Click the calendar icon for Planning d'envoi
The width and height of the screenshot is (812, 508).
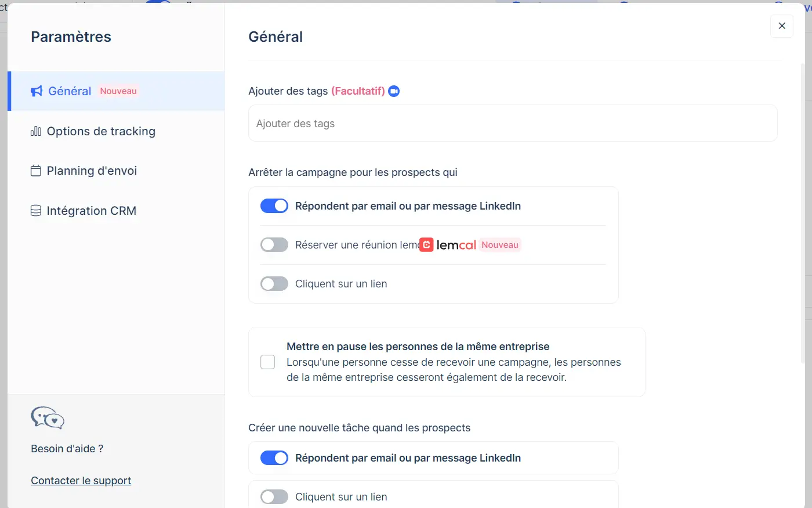(x=36, y=171)
